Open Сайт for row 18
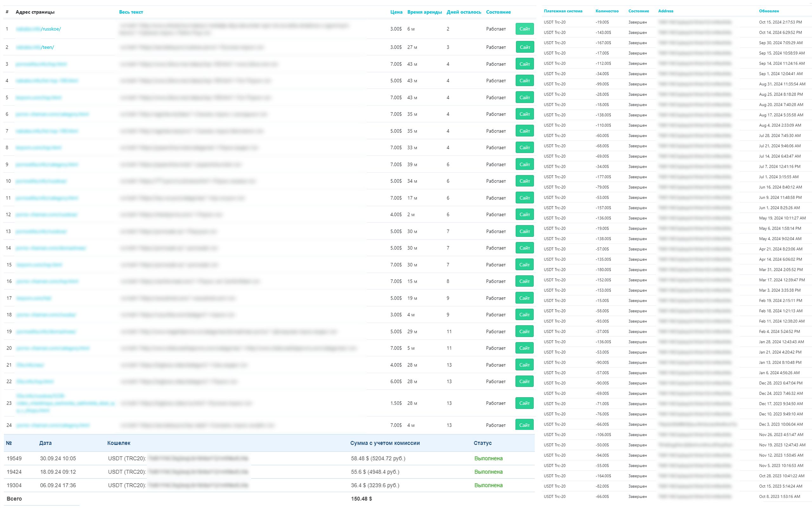Screen dimensions: 812x508 click(524, 315)
